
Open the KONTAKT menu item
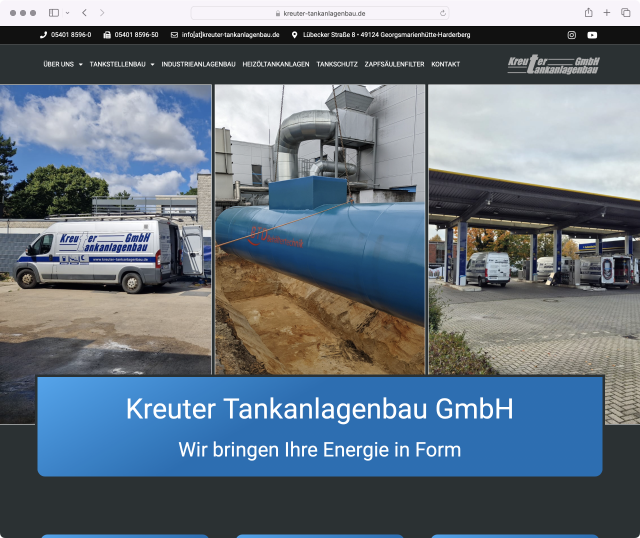(446, 64)
